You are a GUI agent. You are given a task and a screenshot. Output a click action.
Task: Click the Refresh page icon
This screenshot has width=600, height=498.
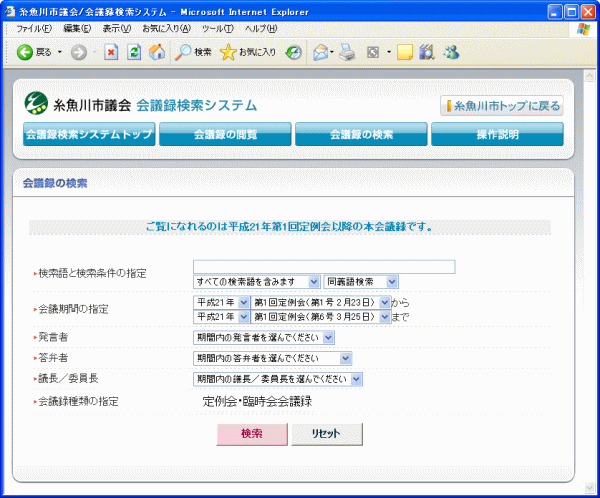(x=134, y=52)
